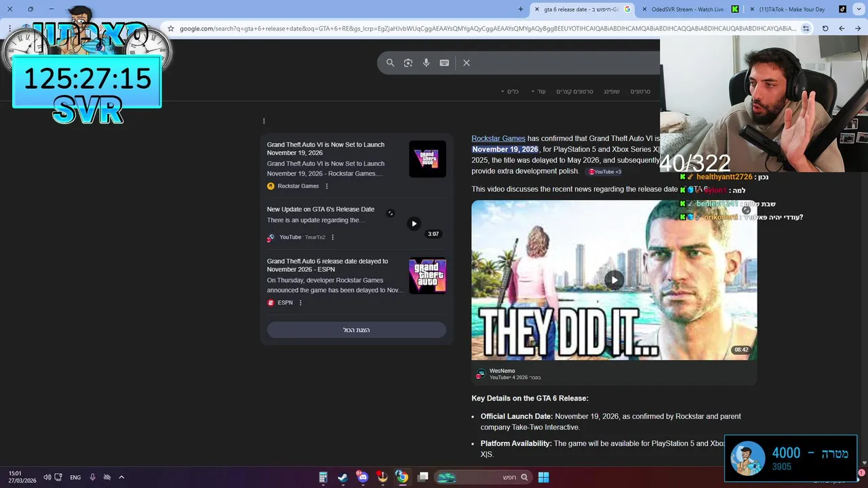Click the highlighted November 19, 2026 text
The height and width of the screenshot is (488, 868).
[505, 149]
